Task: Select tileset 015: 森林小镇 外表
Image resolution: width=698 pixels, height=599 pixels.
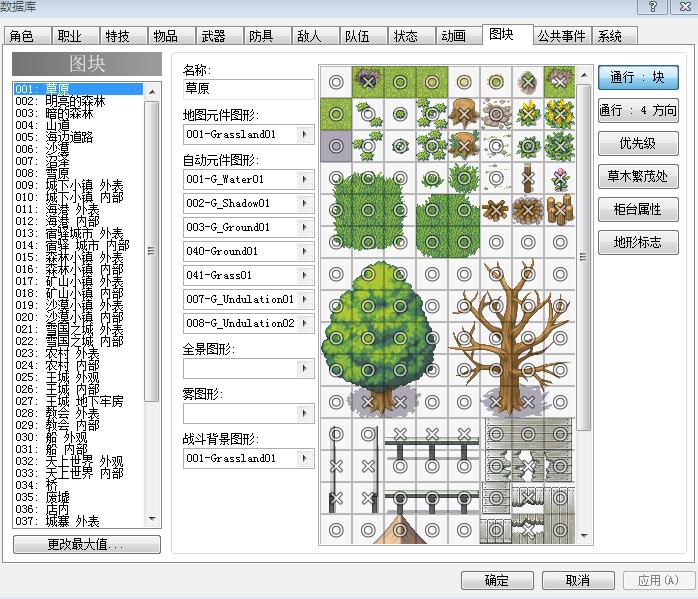Action: pos(78,257)
